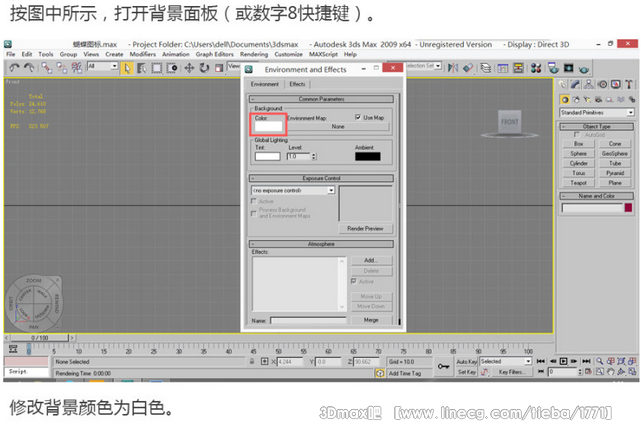Switch to the Motion command panel
The height and width of the screenshot is (430, 641).
coord(602,85)
